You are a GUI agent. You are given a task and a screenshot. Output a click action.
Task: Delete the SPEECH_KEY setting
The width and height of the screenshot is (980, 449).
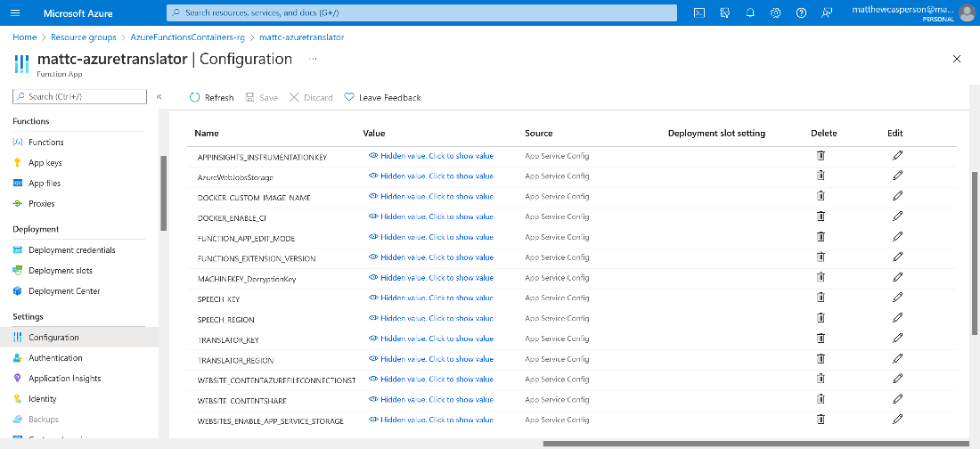pos(821,297)
